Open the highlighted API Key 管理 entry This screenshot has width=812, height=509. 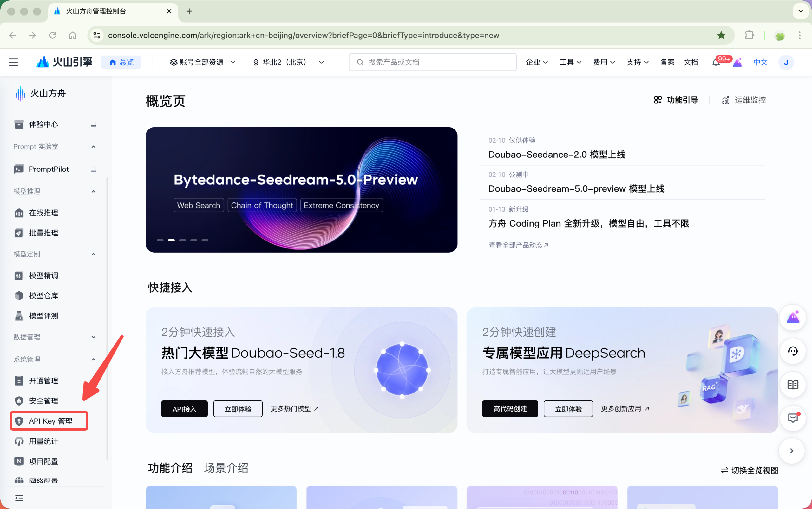click(x=50, y=421)
